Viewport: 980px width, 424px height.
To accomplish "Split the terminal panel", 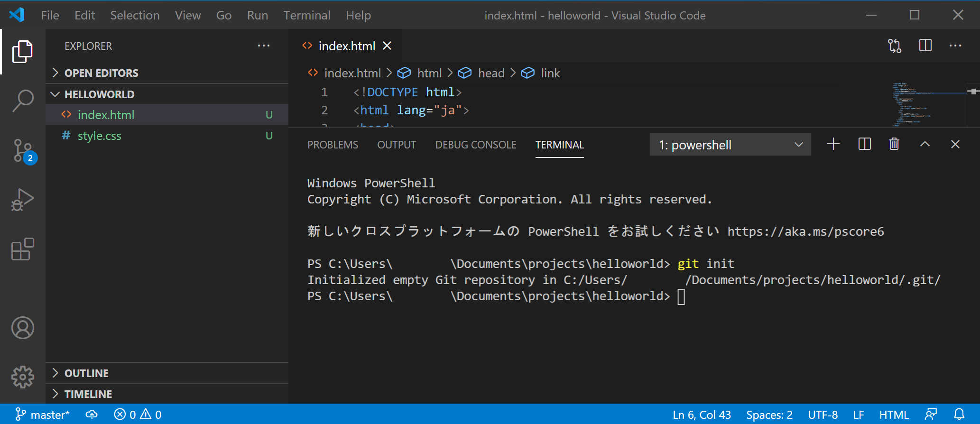I will tap(864, 144).
